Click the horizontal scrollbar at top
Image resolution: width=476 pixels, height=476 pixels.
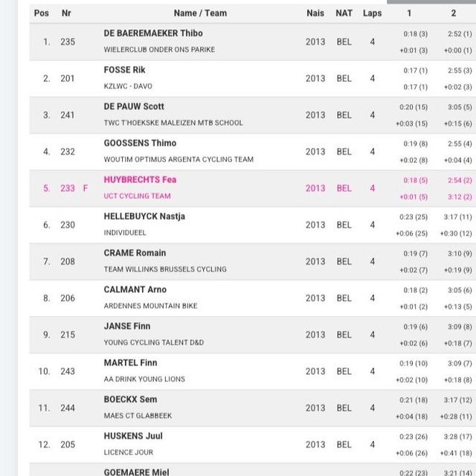[x=431, y=1]
